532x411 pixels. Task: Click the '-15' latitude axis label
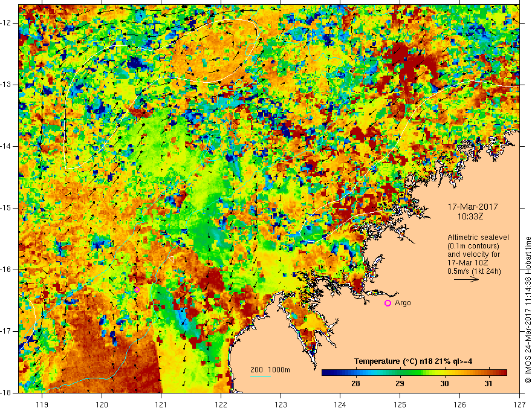[x=6, y=208]
